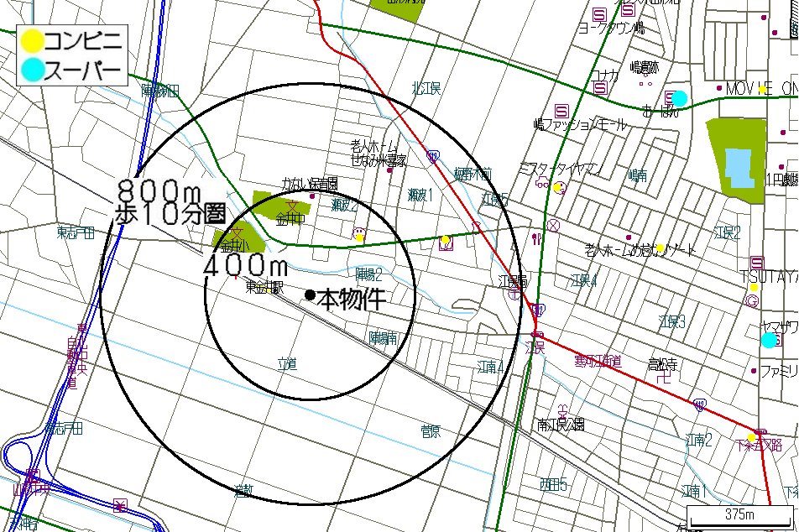This screenshot has width=799, height=532.
Task: Click the 江俣2 district label
Action: [x=727, y=233]
